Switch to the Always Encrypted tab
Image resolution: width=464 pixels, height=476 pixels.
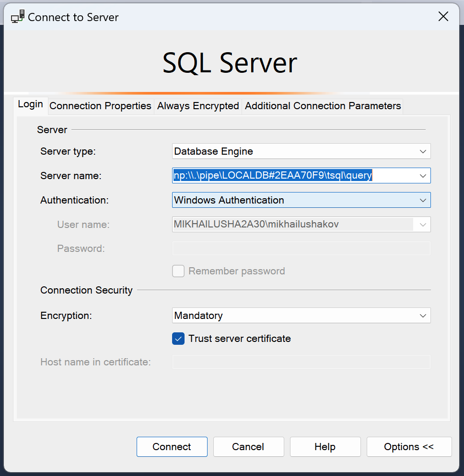click(198, 106)
